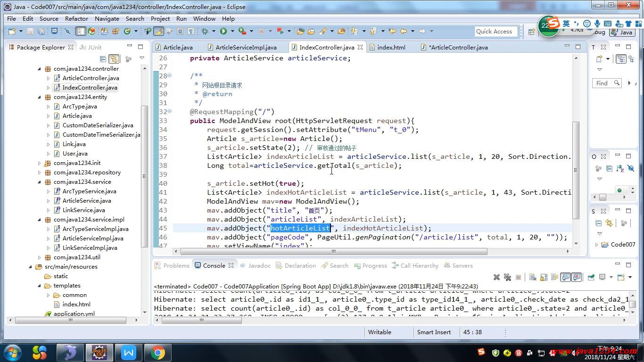Click the New file toolbar icon
Viewport: 644px width, 362px height.
[x=12, y=31]
